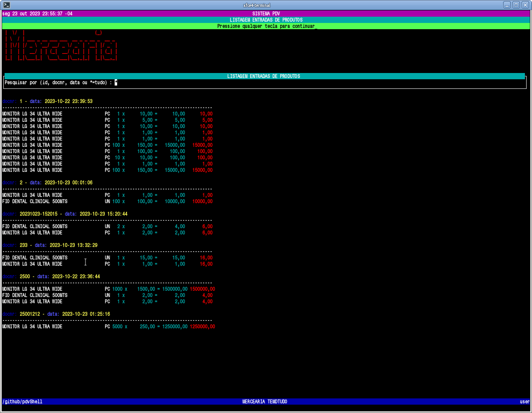
Task: Click the terminal icon in title bar
Action: tap(6, 5)
